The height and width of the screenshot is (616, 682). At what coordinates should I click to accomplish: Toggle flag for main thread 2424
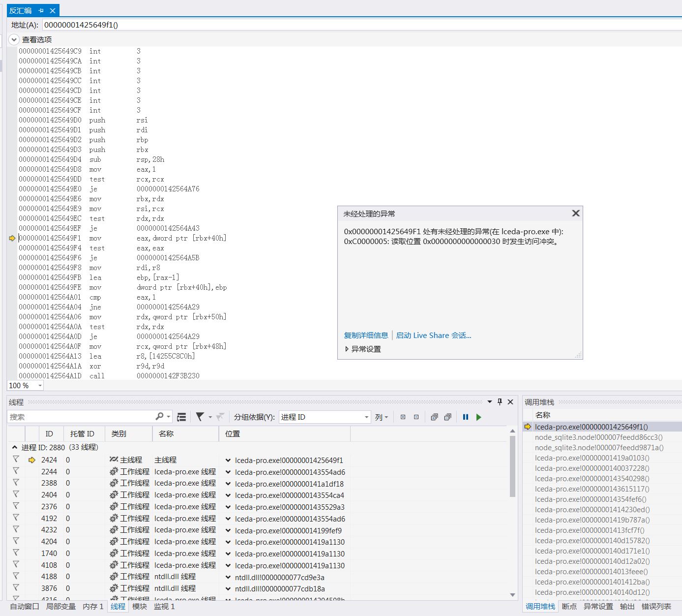click(16, 460)
